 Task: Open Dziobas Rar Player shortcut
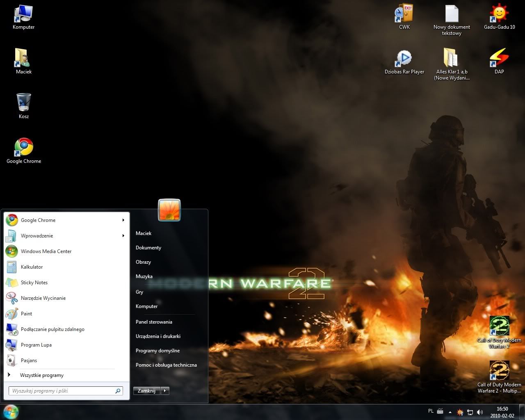404,62
